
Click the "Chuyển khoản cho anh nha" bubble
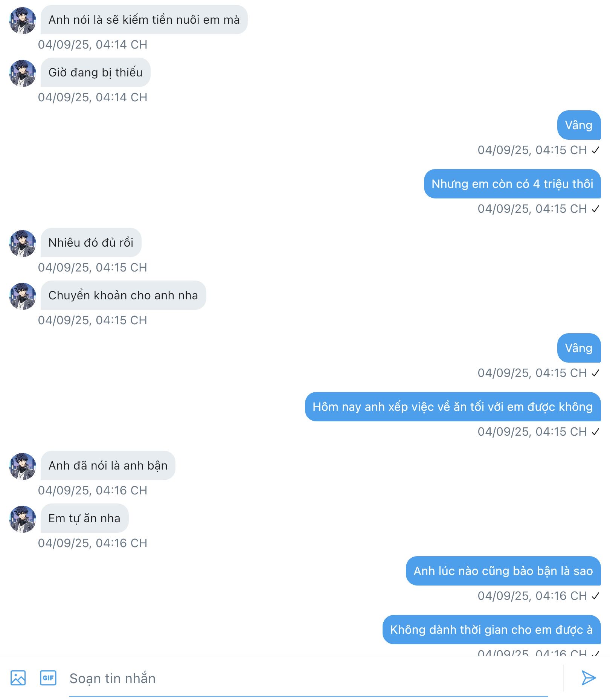tap(123, 295)
